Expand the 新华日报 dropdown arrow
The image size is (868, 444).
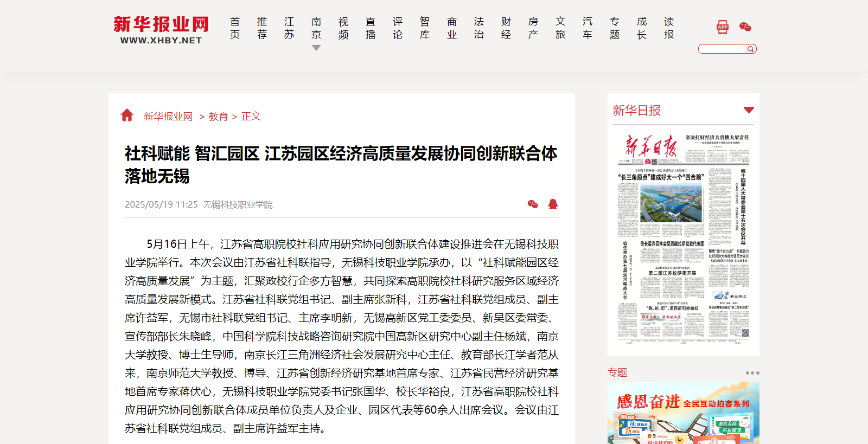(749, 110)
